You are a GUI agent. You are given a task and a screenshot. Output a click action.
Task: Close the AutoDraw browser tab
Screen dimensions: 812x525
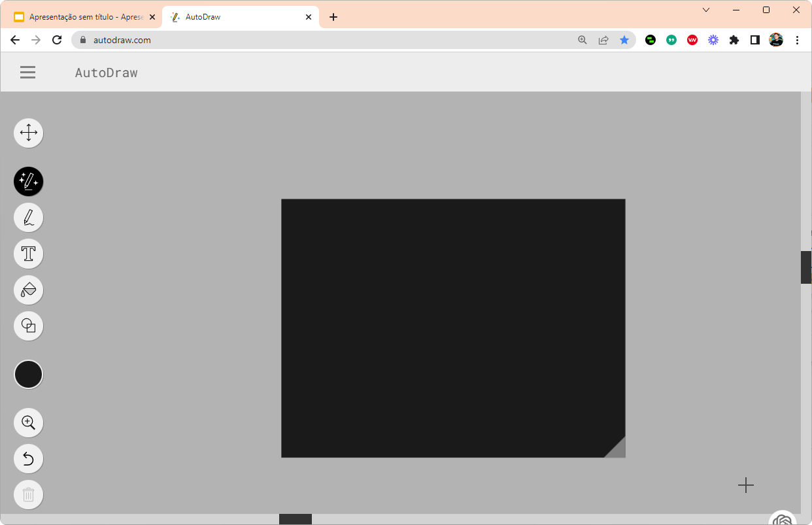pos(309,17)
